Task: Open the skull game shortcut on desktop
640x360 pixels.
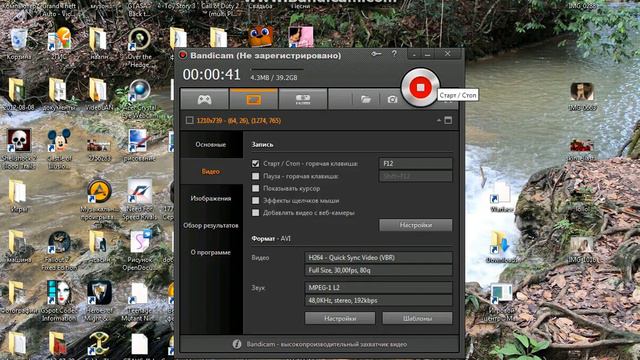Action: (x=18, y=149)
